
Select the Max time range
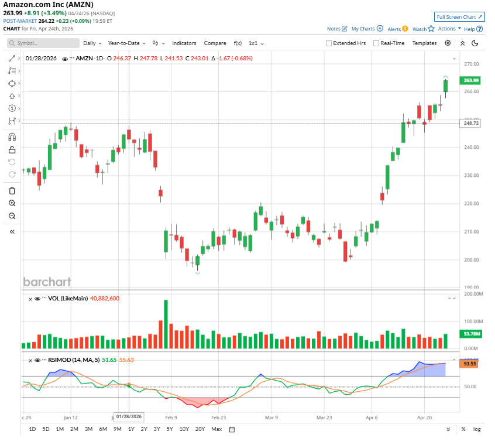click(x=216, y=429)
